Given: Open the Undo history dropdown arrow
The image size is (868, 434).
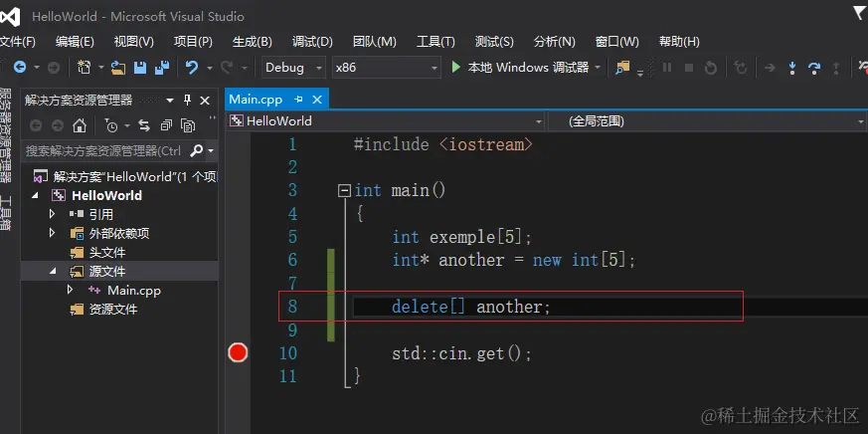Looking at the screenshot, I should [x=209, y=68].
